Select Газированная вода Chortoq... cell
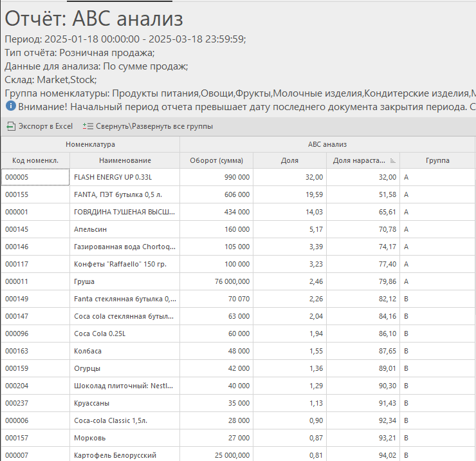476x461 pixels. coord(125,247)
